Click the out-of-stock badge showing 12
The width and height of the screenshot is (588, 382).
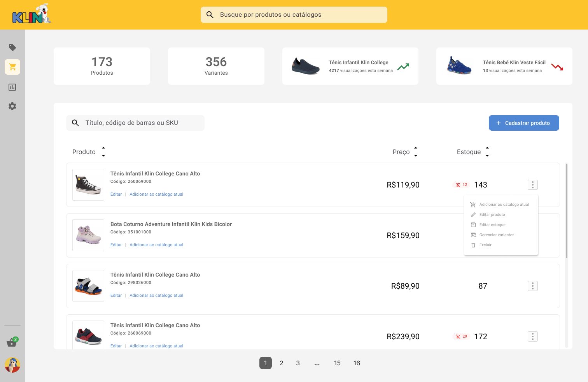462,185
